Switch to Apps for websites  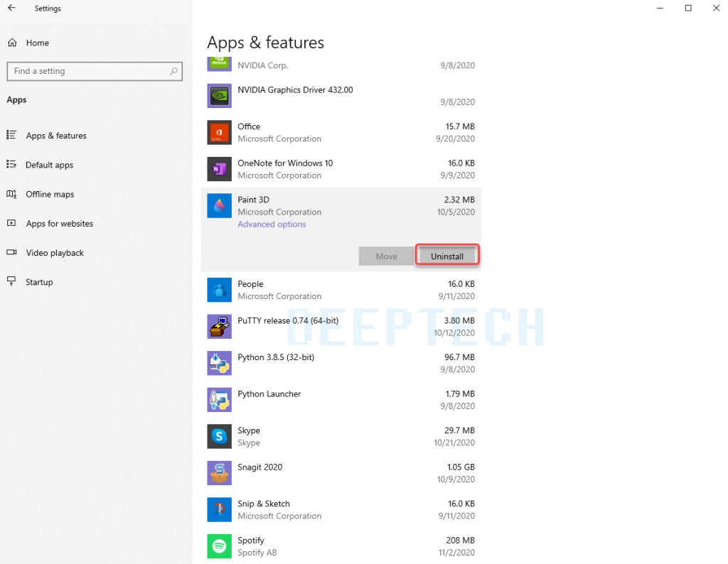tap(60, 223)
